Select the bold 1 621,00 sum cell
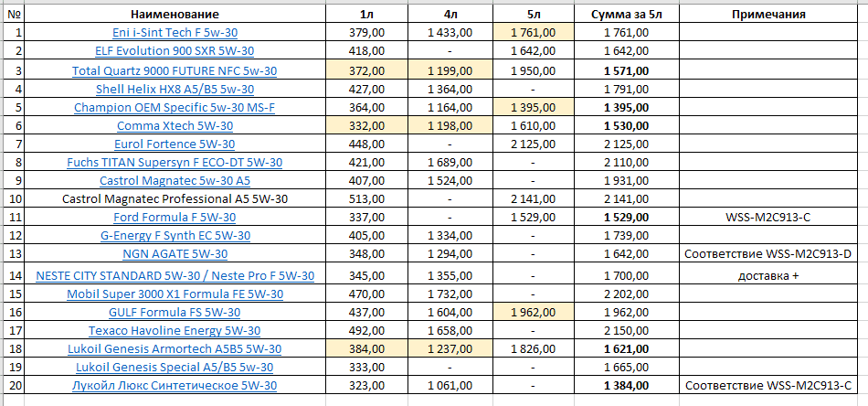 tap(627, 349)
